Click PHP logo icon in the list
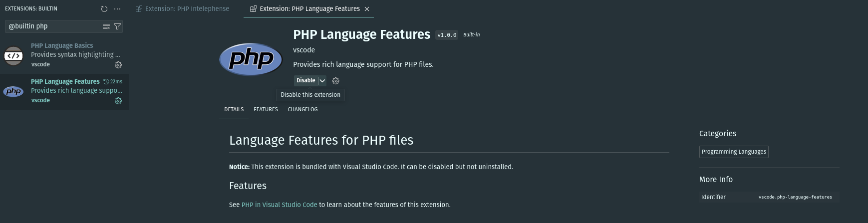868x223 pixels. (x=13, y=91)
